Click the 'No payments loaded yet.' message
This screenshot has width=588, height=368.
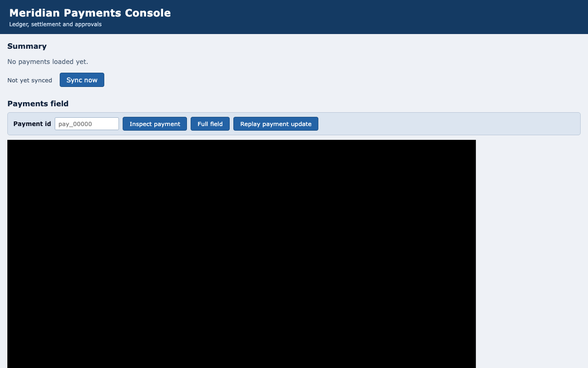(48, 61)
